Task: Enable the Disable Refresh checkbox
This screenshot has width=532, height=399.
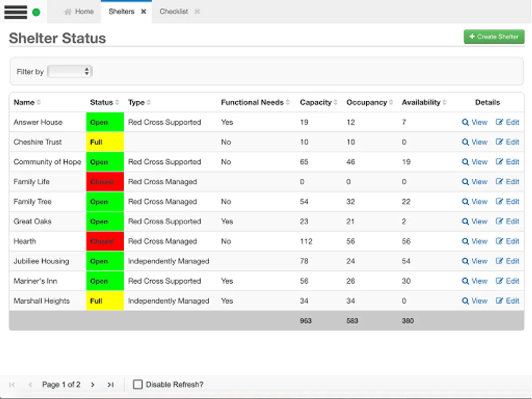Action: click(x=138, y=384)
